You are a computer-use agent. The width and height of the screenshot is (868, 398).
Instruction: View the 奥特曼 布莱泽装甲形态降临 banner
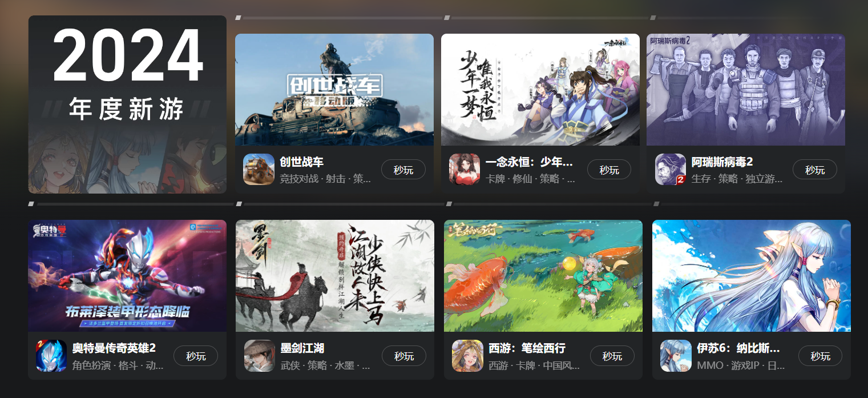click(x=127, y=276)
